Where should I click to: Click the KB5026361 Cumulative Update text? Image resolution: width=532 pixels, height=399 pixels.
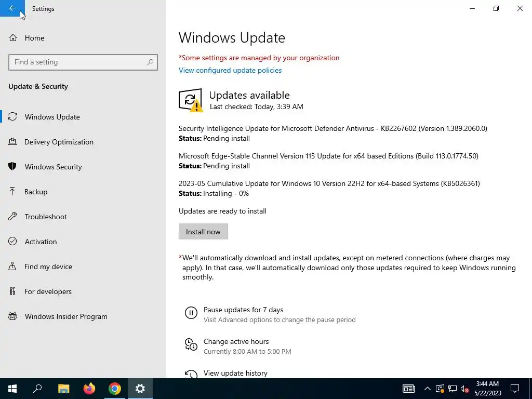[329, 183]
